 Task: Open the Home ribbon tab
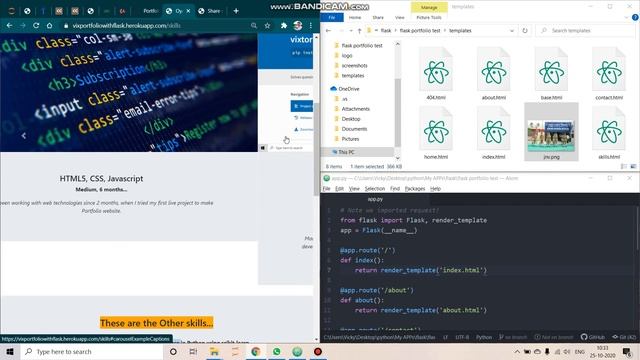point(355,18)
